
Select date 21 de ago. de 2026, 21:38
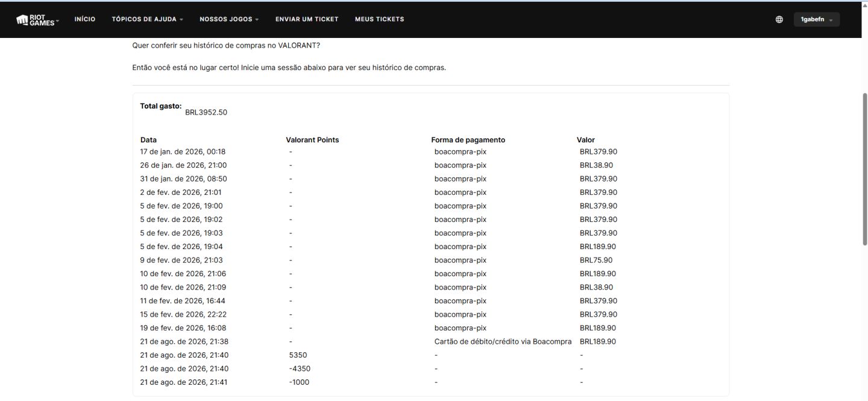(184, 342)
